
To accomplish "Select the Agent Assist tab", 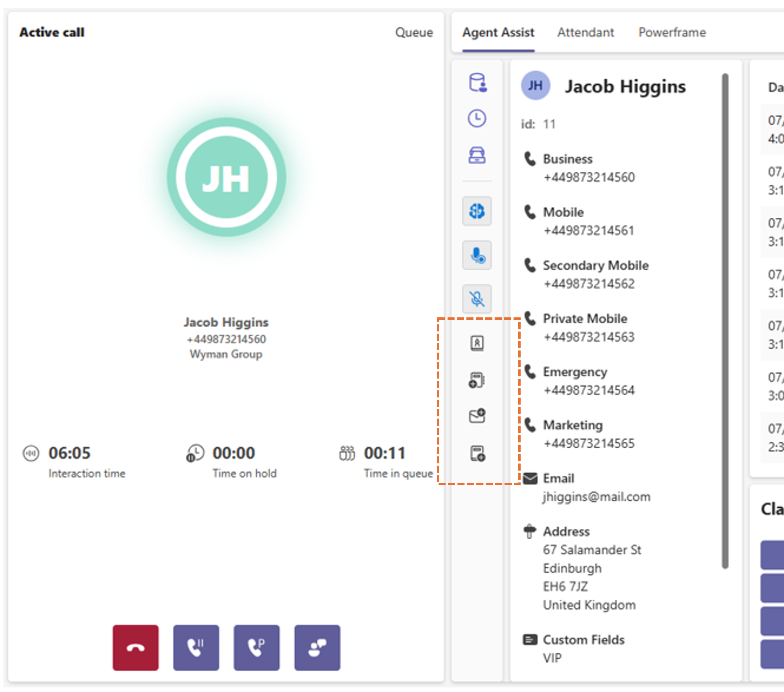I will [498, 33].
